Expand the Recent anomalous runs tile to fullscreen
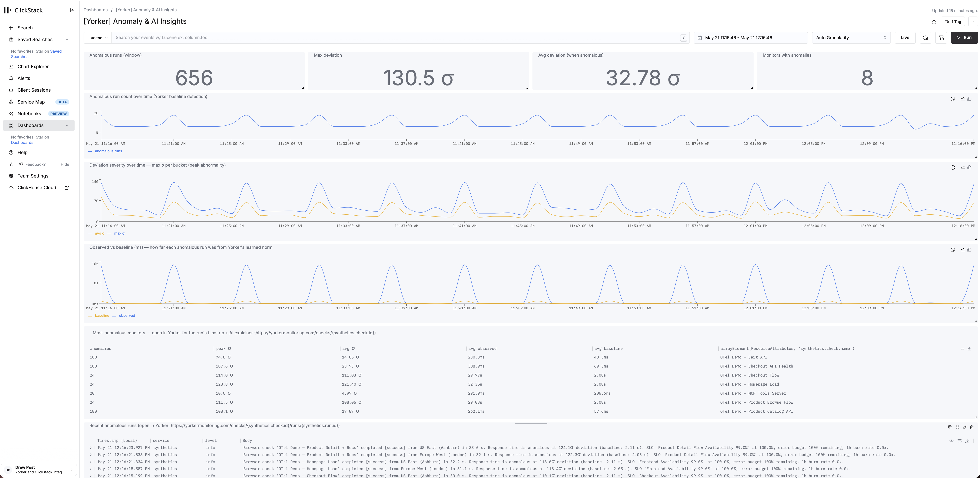Image resolution: width=980 pixels, height=478 pixels. click(957, 427)
